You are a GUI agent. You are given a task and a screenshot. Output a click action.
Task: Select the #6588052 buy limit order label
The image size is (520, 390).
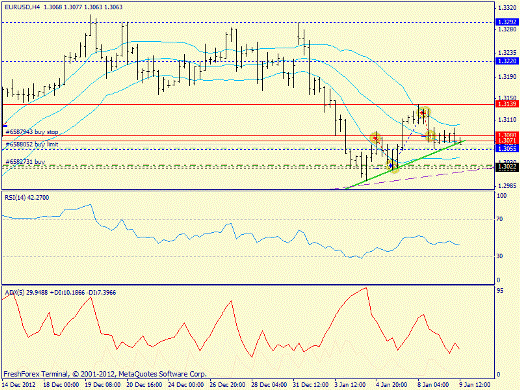(32, 144)
